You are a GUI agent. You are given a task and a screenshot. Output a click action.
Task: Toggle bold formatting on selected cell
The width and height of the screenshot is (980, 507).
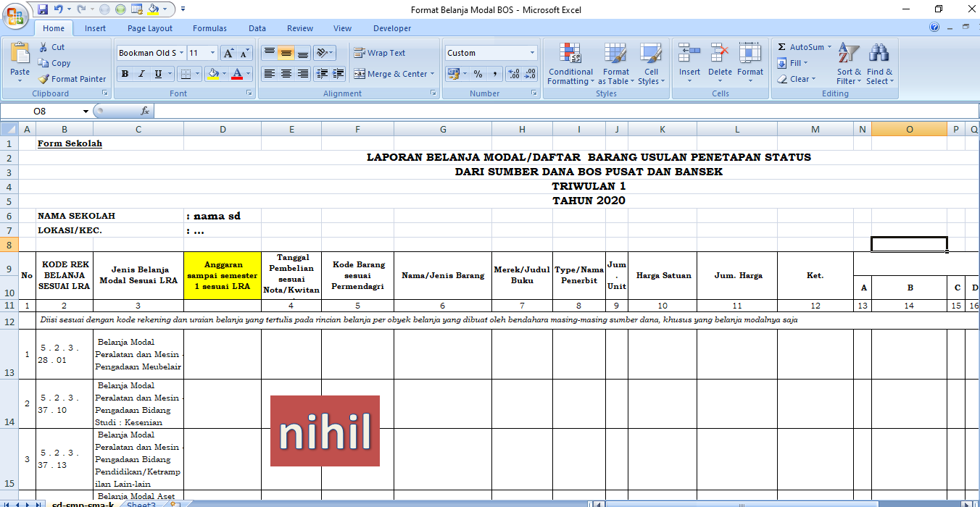tap(125, 75)
